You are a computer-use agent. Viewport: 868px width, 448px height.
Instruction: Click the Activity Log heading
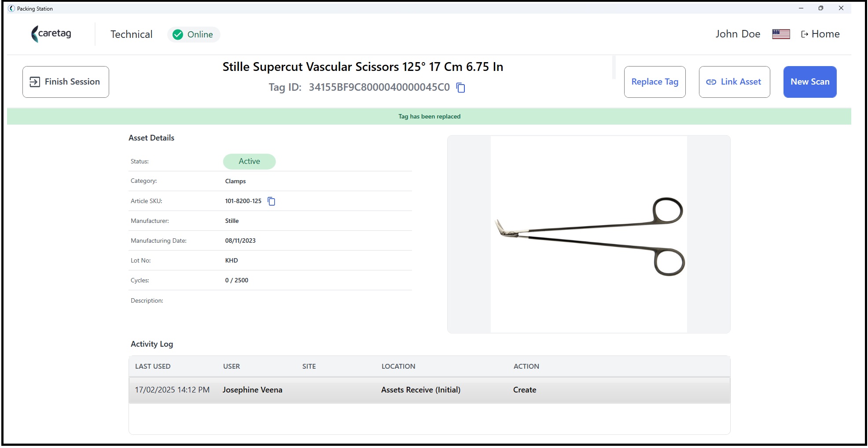152,344
